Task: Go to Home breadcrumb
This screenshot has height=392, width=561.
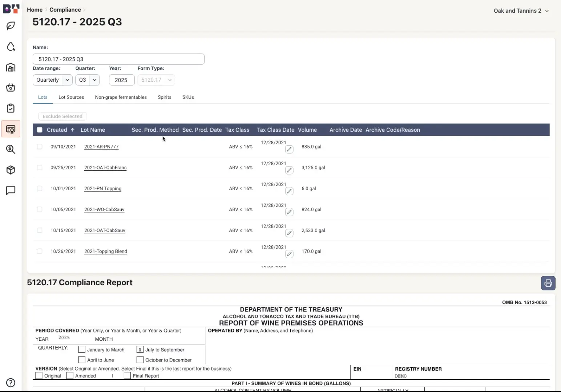Action: click(35, 10)
